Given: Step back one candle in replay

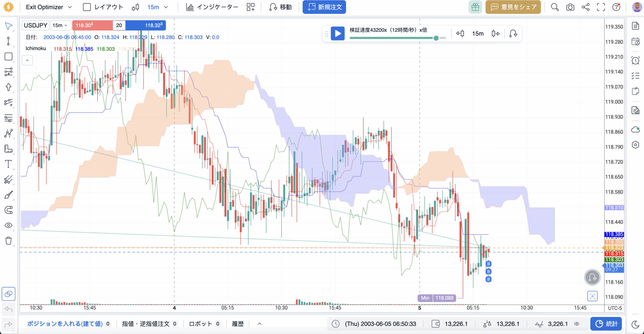Looking at the screenshot, I should 460,33.
